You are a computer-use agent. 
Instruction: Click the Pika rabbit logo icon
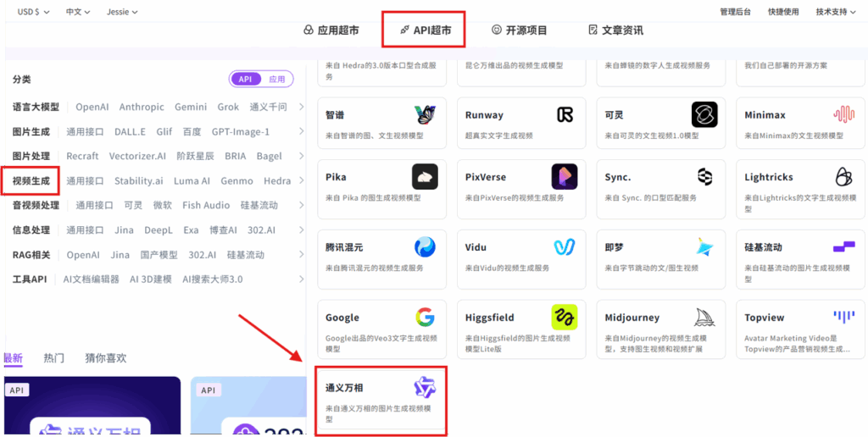[x=426, y=177]
